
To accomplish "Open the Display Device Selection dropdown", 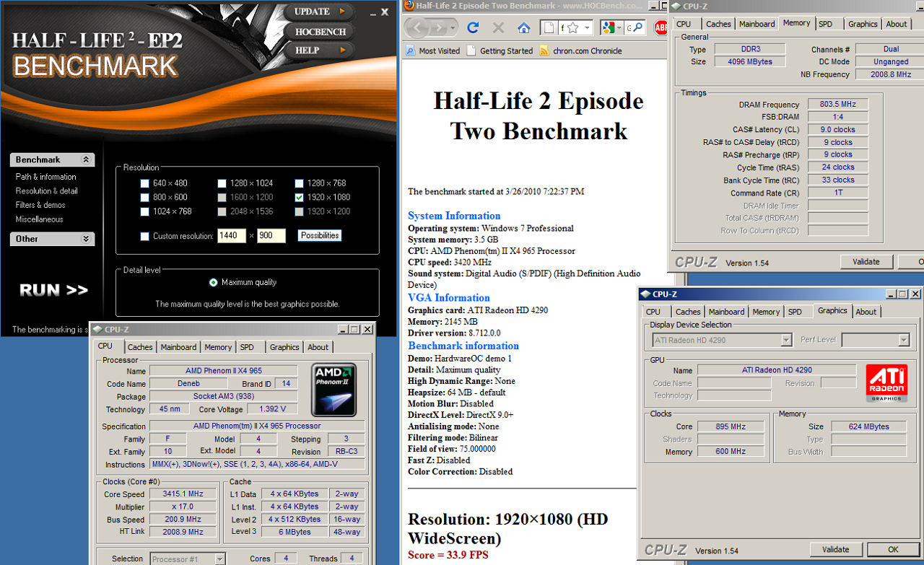I will (x=786, y=340).
